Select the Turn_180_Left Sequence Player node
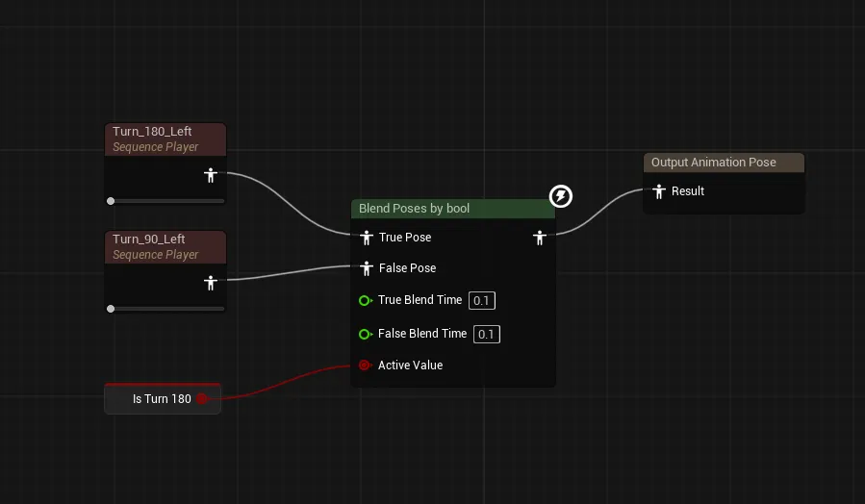Screen dimensions: 865x504 click(x=165, y=139)
